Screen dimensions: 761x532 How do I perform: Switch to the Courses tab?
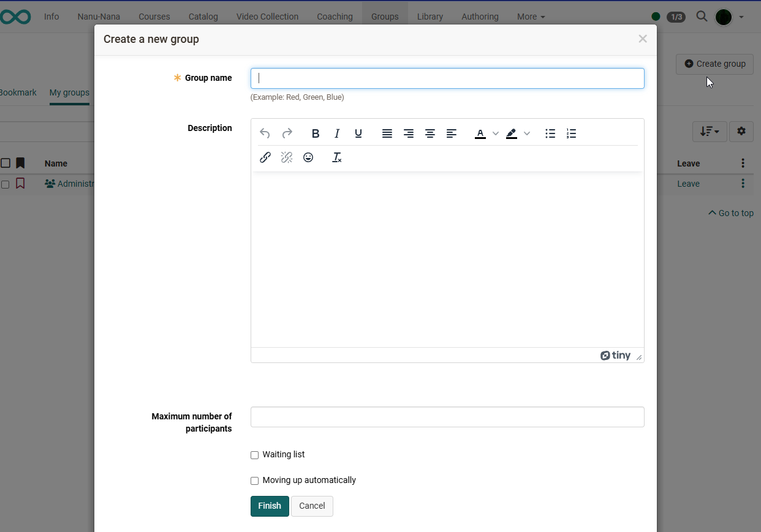point(154,17)
